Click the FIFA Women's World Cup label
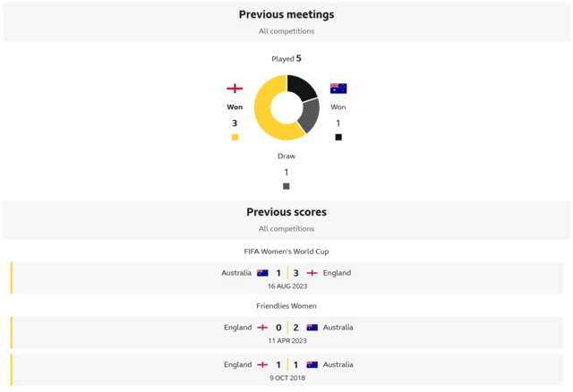The width and height of the screenshot is (573, 392). (x=286, y=251)
